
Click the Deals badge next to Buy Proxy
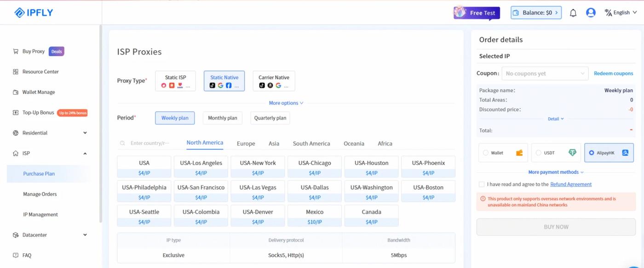click(x=57, y=51)
